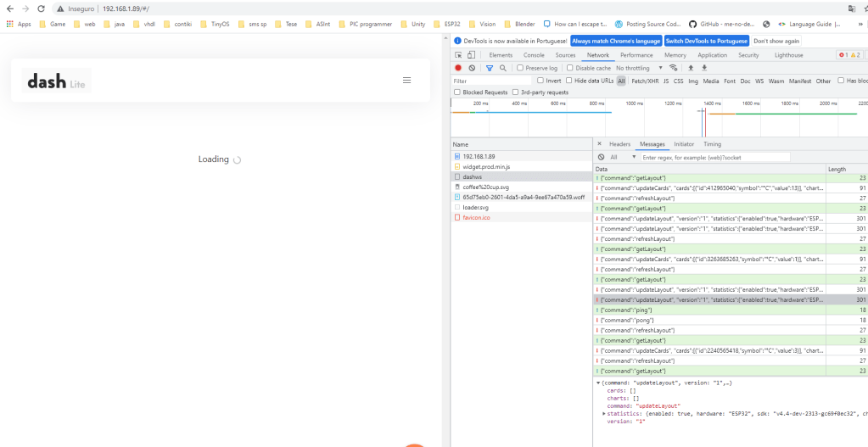
Task: Select the widget.prod.min.js request
Action: pyautogui.click(x=522, y=166)
